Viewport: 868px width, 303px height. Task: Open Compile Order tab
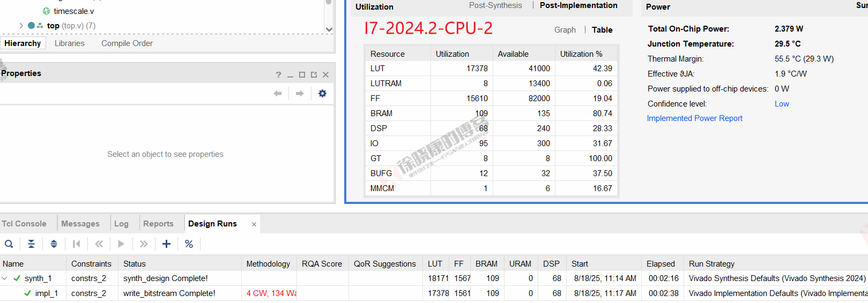point(127,43)
